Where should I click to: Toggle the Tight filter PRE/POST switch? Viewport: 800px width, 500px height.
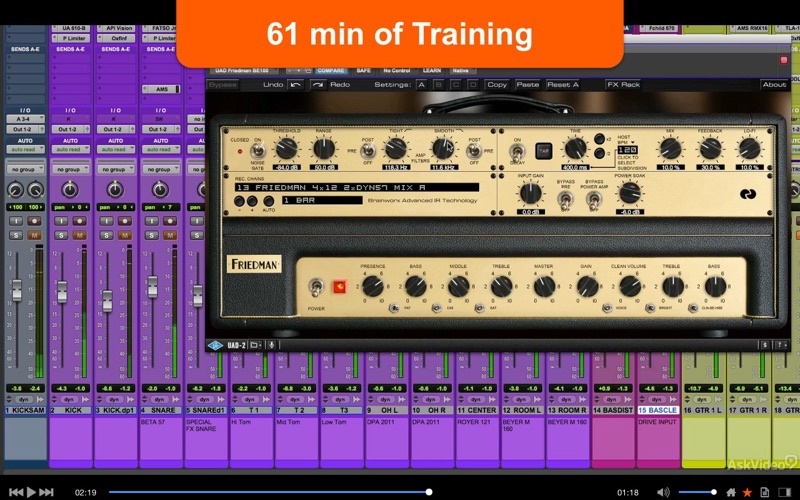[x=368, y=151]
